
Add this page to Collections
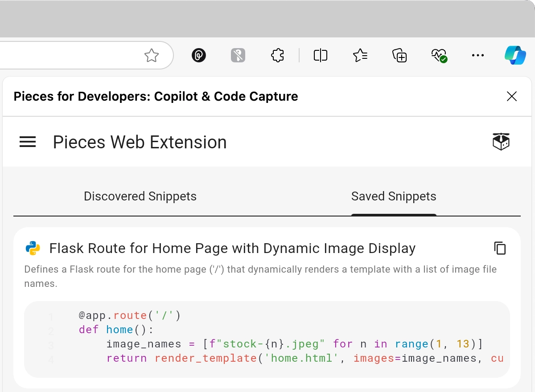point(400,55)
